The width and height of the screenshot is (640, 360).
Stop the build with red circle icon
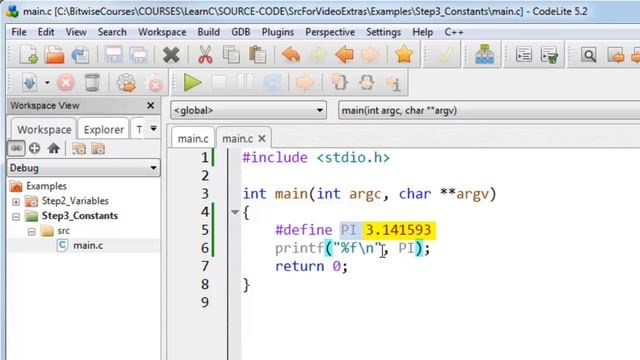[66, 83]
